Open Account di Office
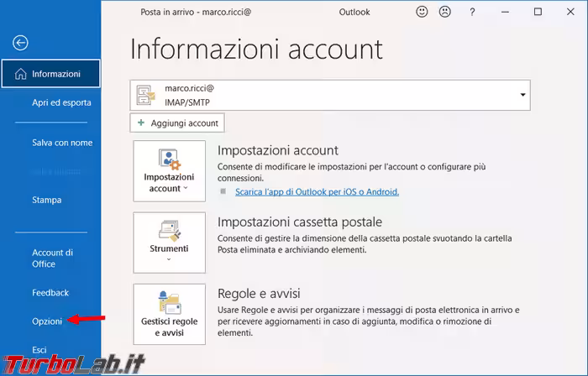This screenshot has height=376, width=588. [52, 258]
